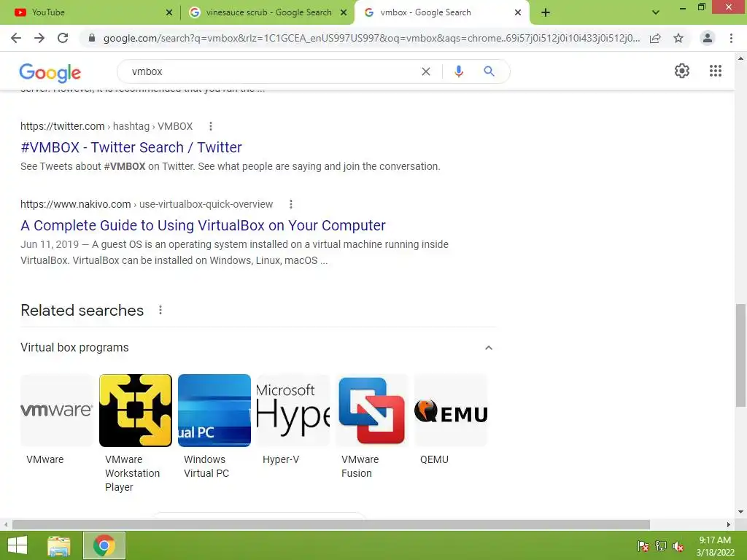Screen dimensions: 747x560
Task: Click the vertical scrollbar thumb
Action: [740, 355]
